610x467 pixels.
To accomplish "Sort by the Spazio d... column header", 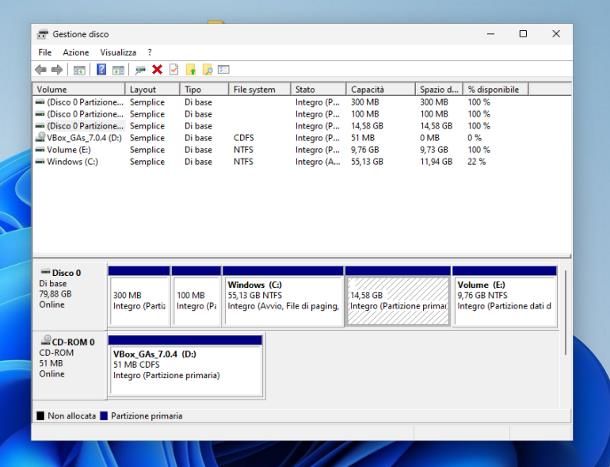I will [x=439, y=90].
